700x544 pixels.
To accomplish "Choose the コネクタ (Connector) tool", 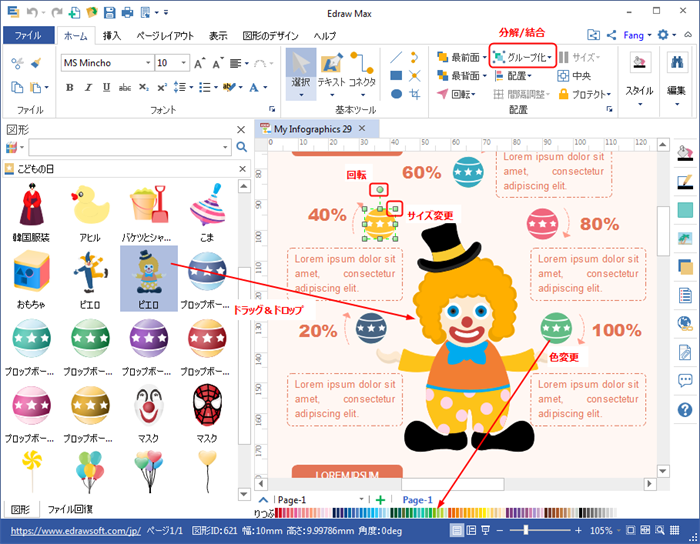I will tap(362, 75).
